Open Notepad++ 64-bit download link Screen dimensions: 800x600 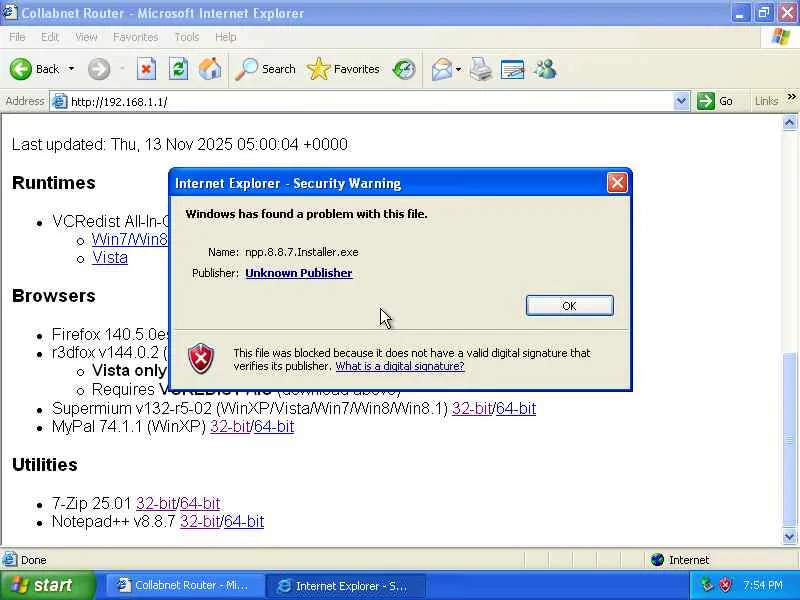[x=244, y=521]
